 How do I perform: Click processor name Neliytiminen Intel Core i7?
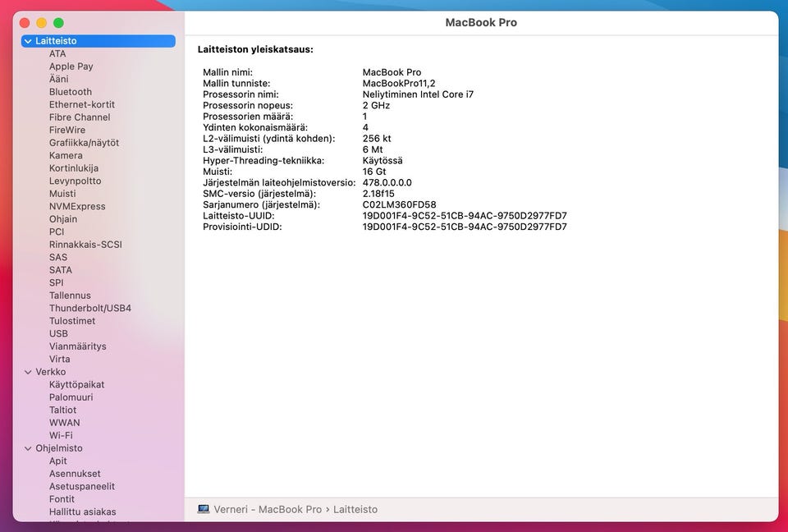[418, 94]
